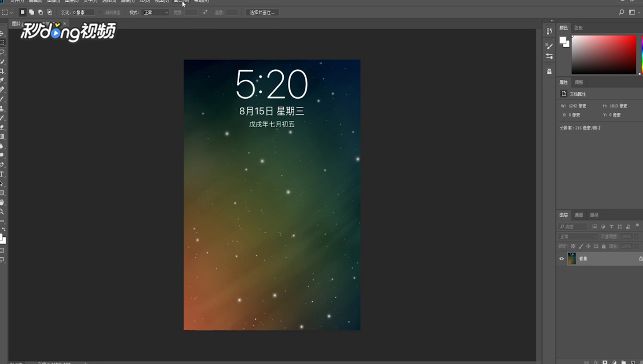Screen dimensions: 643x364
Task: Toggle the shape layer filter icon
Action: tap(620, 226)
